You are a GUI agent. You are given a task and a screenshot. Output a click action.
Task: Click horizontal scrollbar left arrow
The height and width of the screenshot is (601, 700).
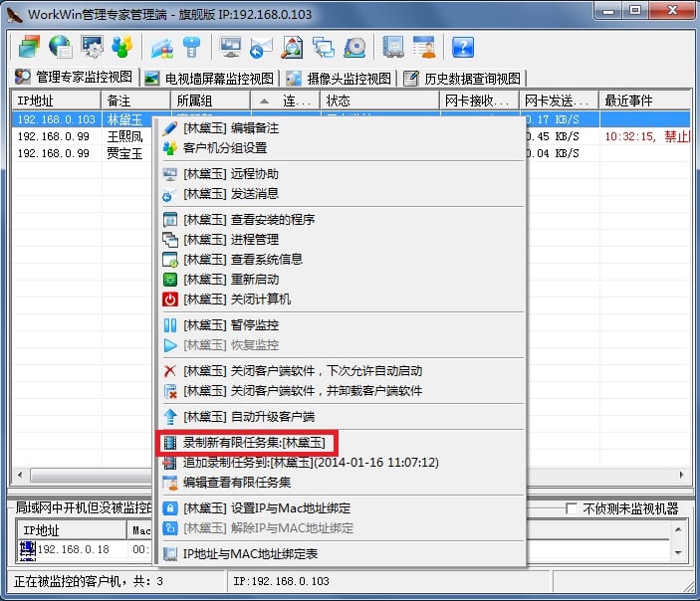20,475
